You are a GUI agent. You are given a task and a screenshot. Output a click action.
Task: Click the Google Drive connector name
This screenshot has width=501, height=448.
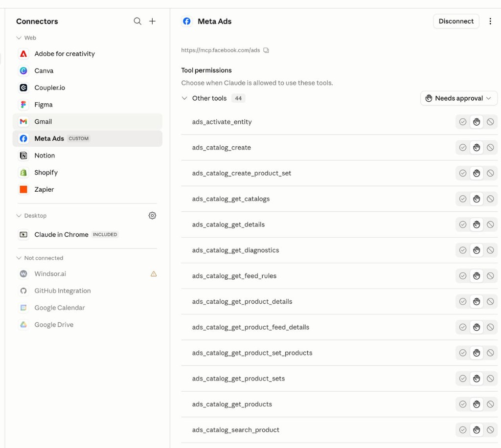click(54, 324)
